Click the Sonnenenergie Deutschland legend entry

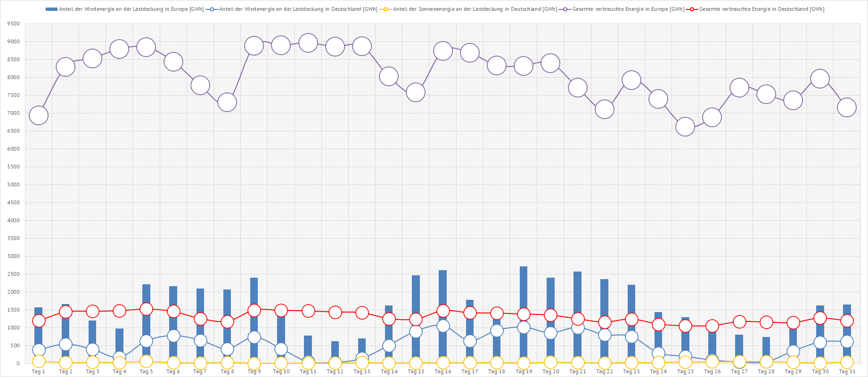[475, 9]
